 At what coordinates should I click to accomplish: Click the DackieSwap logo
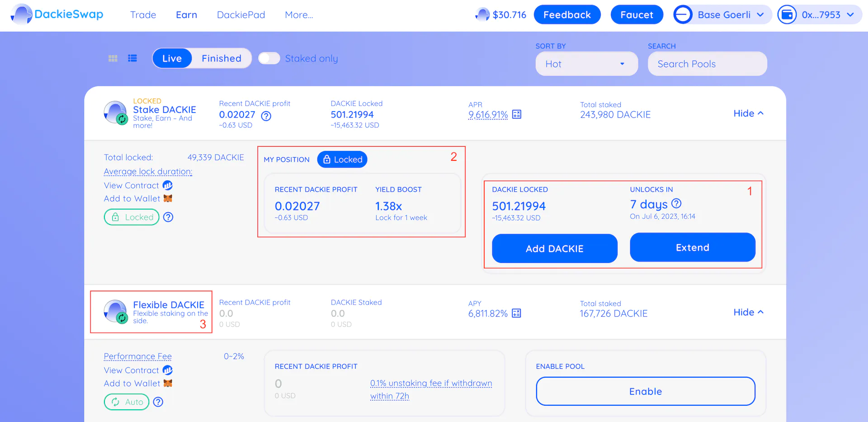[57, 14]
